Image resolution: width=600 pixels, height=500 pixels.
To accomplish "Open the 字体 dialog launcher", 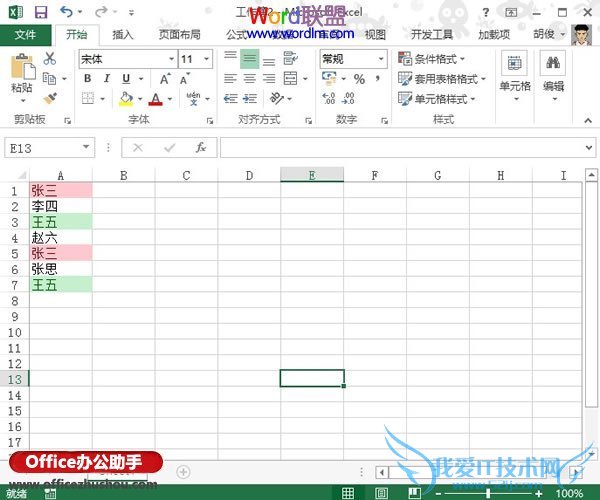I will pos(210,121).
